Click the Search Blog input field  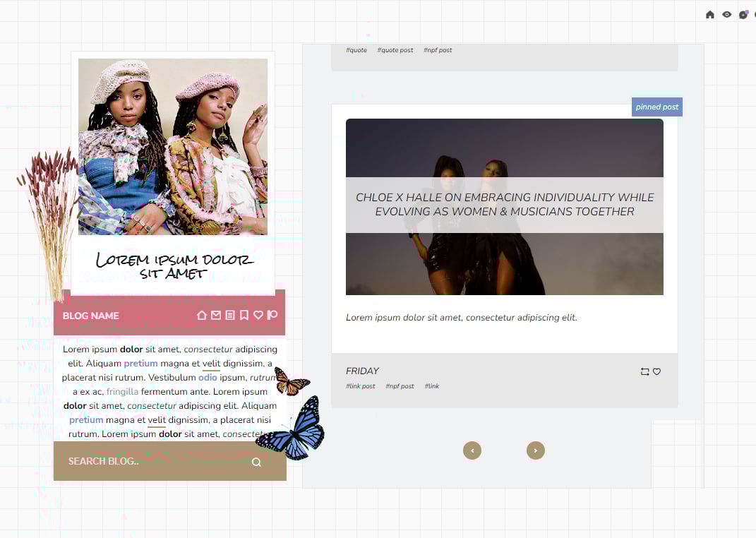155,461
